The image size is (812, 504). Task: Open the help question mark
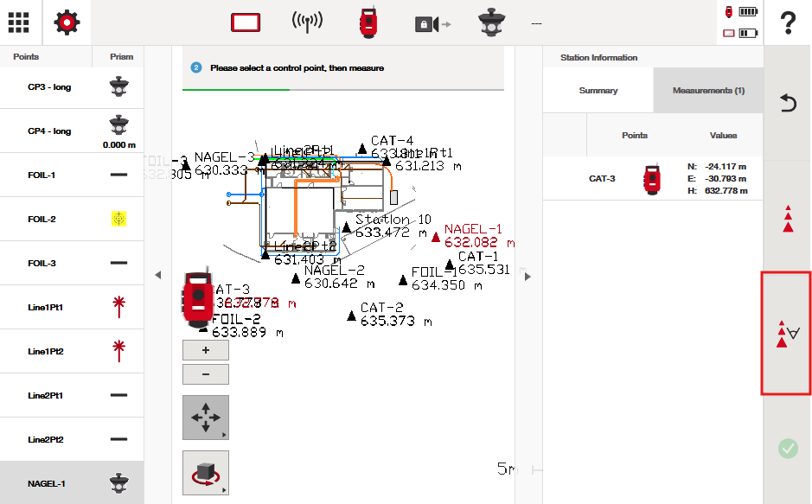pos(787,23)
